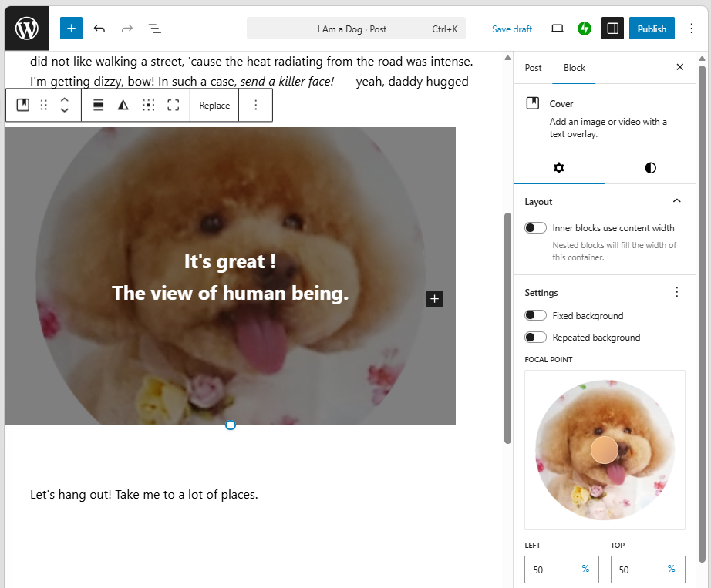Image resolution: width=711 pixels, height=588 pixels.
Task: Open block toolbar more options menu
Action: [x=256, y=106]
